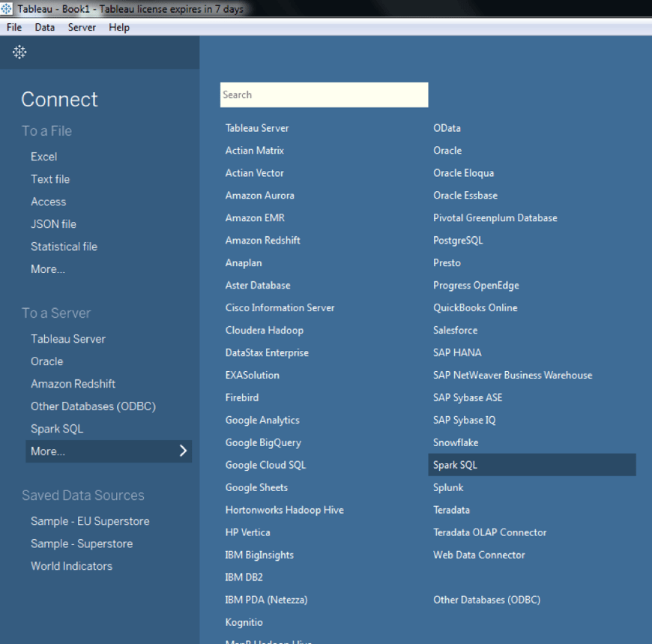
Task: Open the File menu
Action: [x=14, y=28]
